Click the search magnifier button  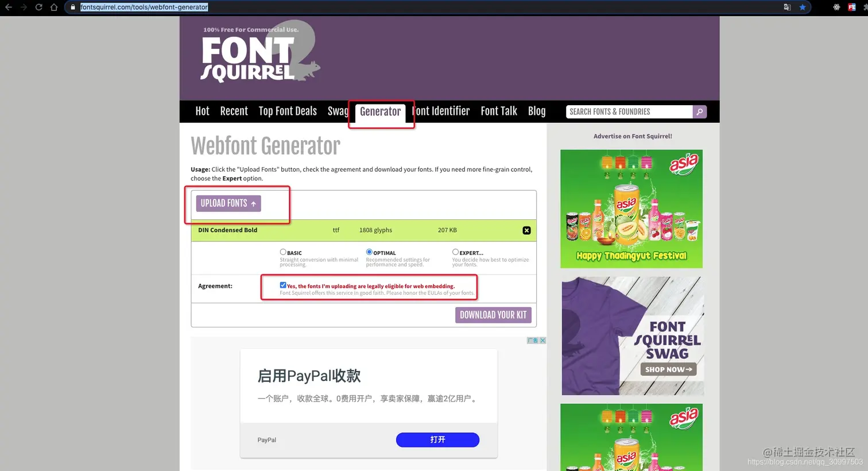(x=699, y=112)
